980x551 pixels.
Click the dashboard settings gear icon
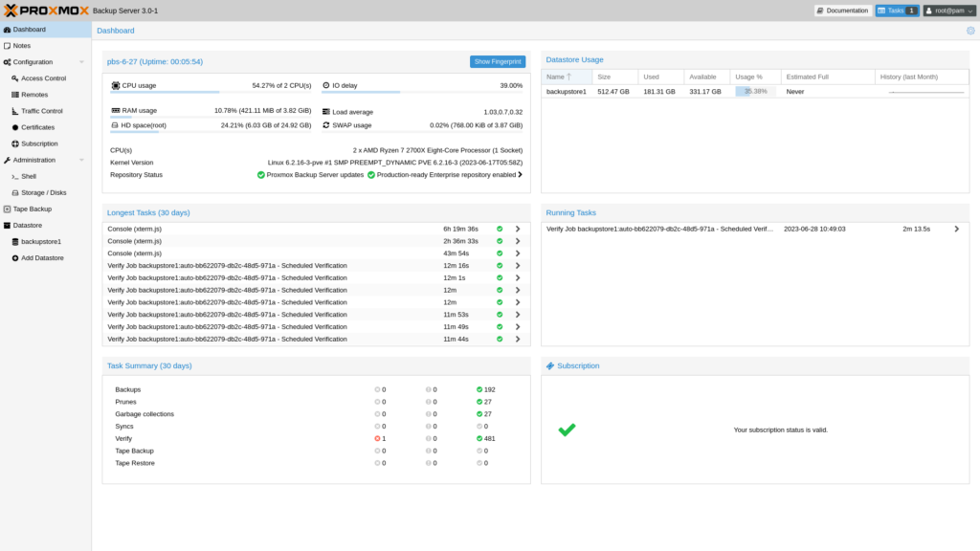pos(970,31)
